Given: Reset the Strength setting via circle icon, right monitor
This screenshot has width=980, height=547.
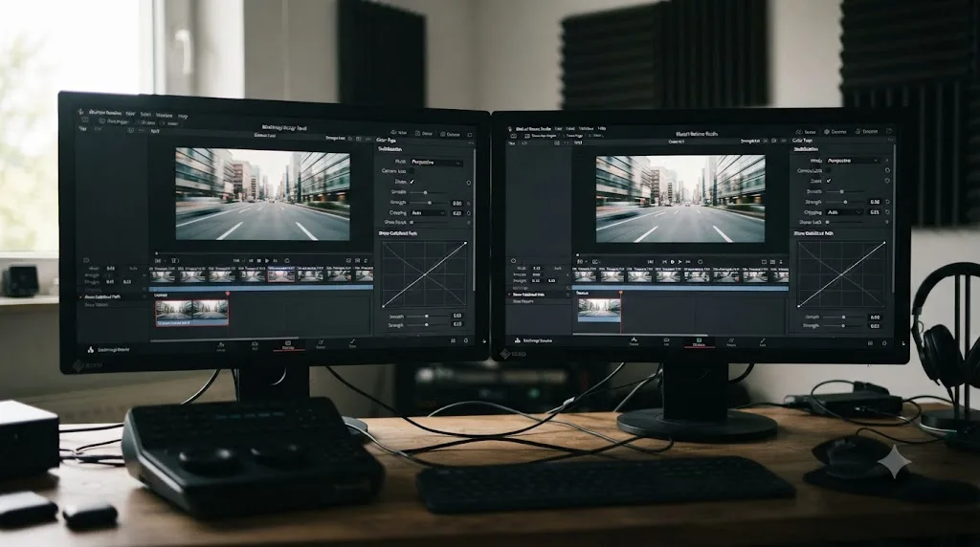Looking at the screenshot, I should (887, 202).
